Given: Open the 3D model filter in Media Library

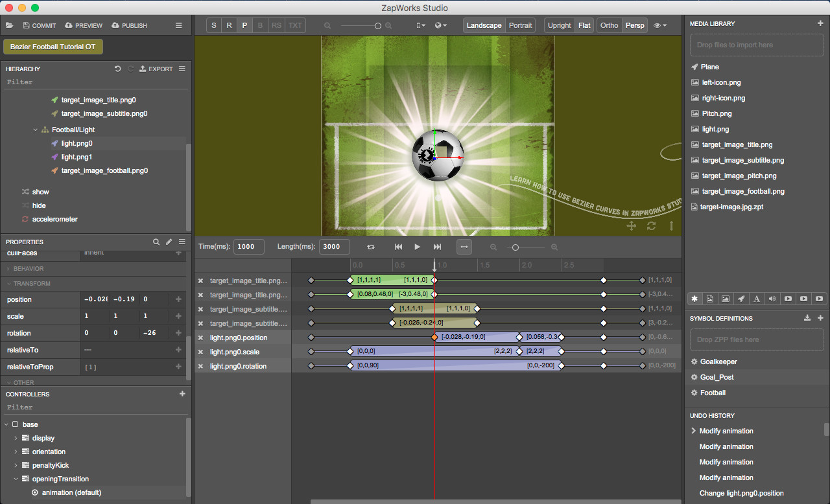Looking at the screenshot, I should 741,299.
